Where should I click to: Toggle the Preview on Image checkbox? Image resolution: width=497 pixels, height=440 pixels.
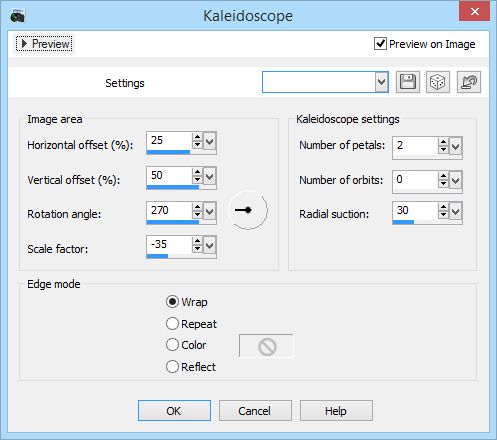coord(380,44)
